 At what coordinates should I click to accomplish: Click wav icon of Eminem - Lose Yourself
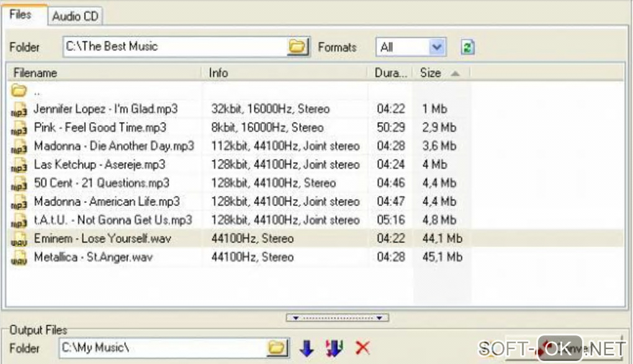click(x=19, y=239)
